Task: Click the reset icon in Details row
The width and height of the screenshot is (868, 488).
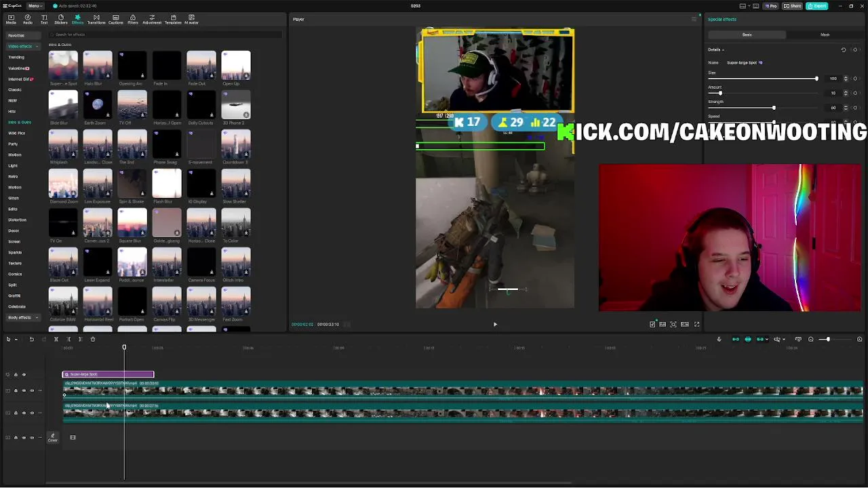Action: point(844,49)
